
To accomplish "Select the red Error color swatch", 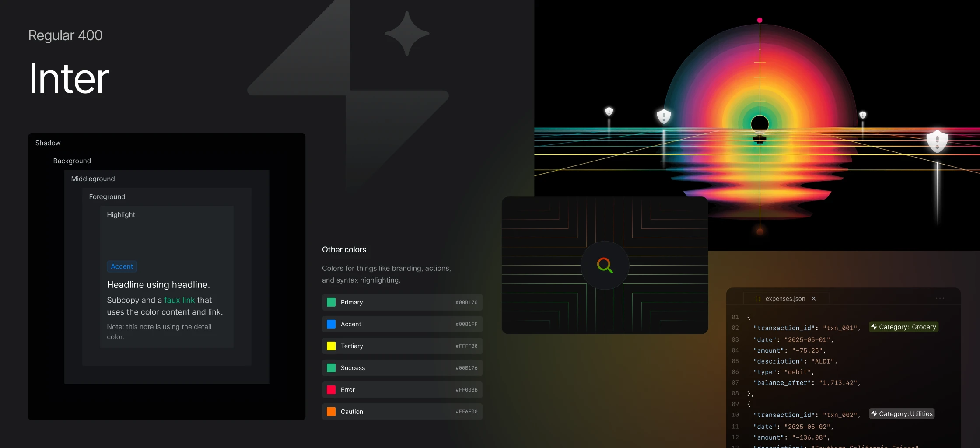I will tap(331, 390).
